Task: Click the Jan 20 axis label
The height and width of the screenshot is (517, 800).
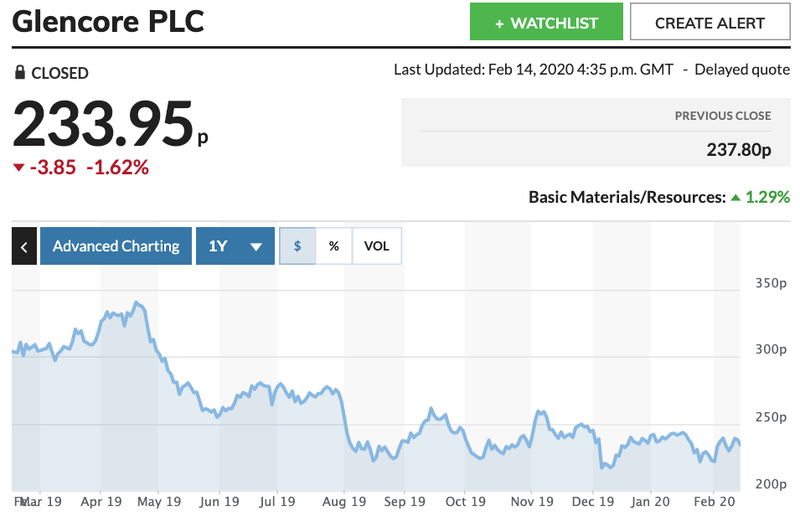Action: pyautogui.click(x=650, y=502)
